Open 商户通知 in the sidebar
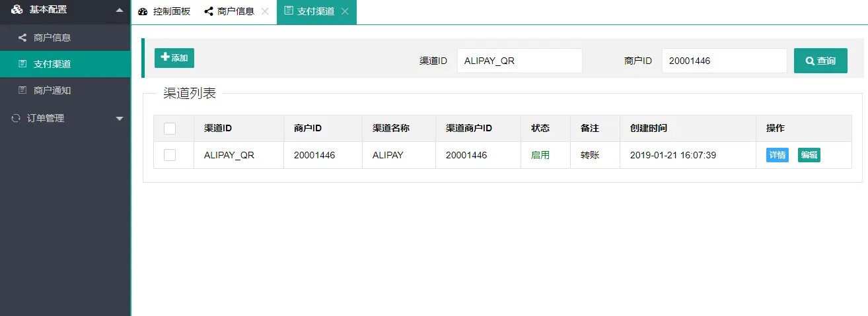Screen dimensions: 868x316 65,90
